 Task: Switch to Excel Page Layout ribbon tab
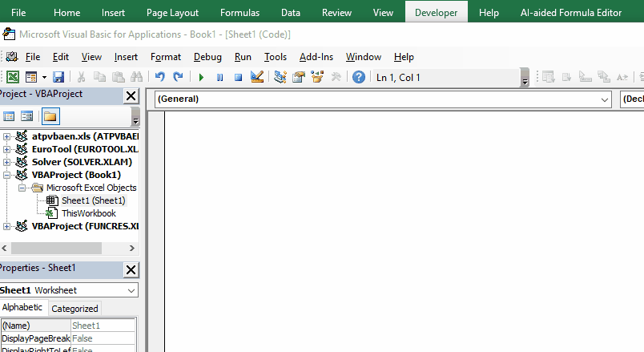click(172, 12)
